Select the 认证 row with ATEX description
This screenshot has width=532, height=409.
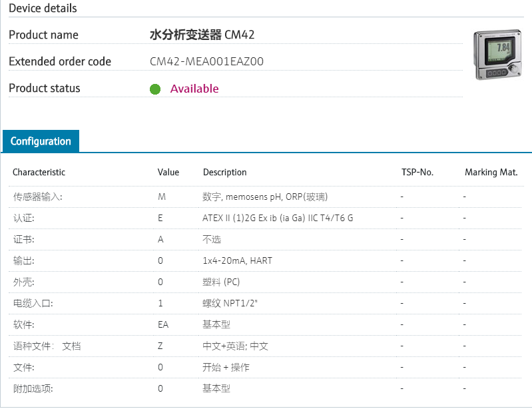pos(23,218)
